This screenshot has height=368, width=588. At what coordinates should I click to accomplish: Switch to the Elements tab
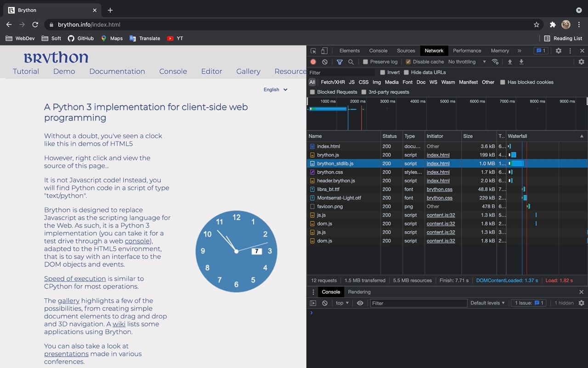350,51
